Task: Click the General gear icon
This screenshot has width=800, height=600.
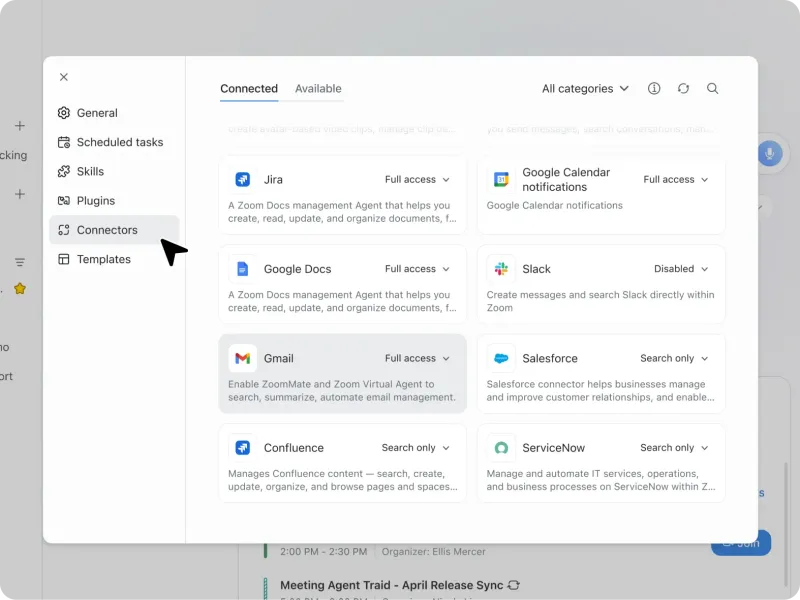Action: [x=64, y=113]
